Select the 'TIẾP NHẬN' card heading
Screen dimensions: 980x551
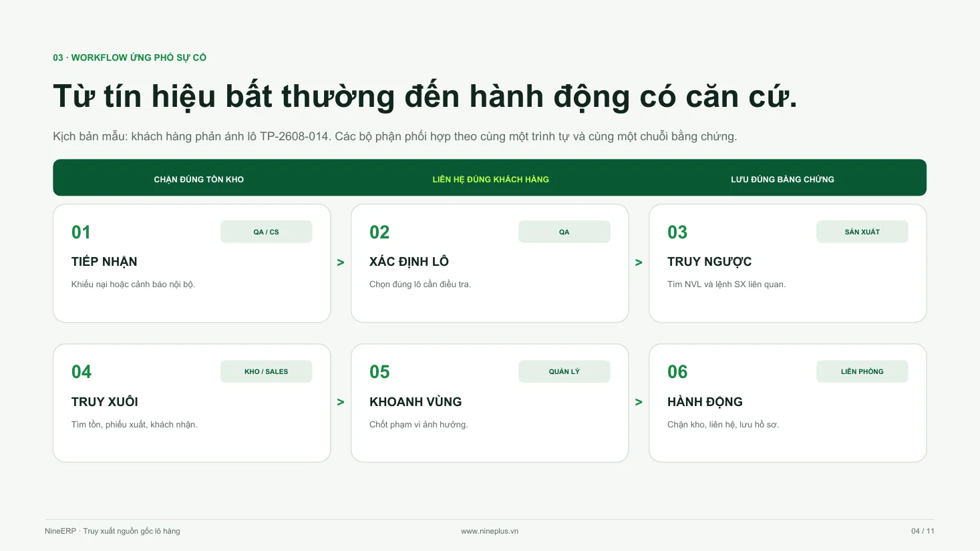[x=104, y=262]
